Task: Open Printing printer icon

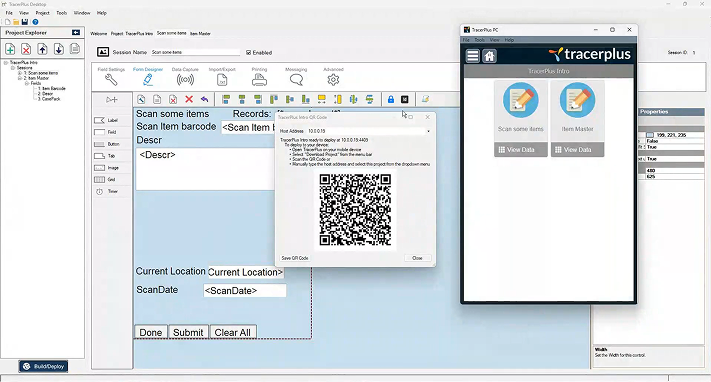Action: coord(259,80)
